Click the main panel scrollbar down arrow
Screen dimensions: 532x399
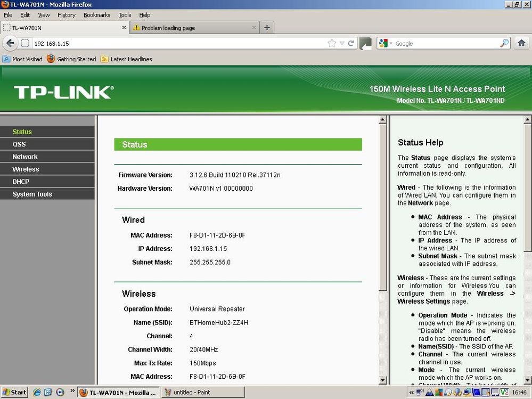pos(382,380)
